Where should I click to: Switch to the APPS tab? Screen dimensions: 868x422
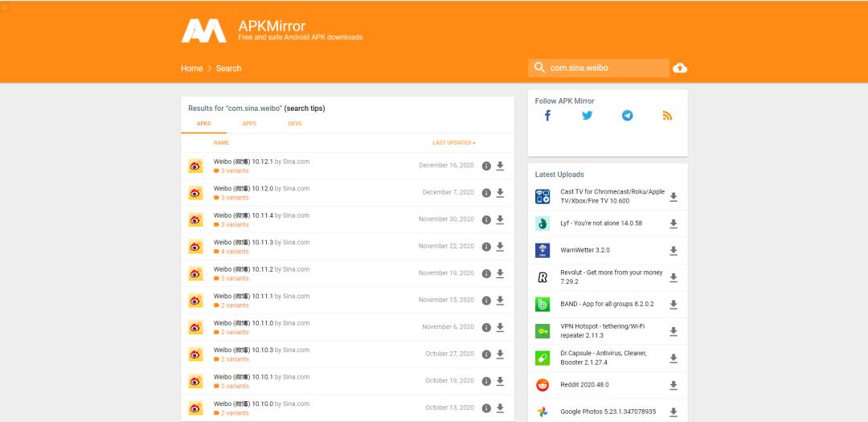(249, 124)
